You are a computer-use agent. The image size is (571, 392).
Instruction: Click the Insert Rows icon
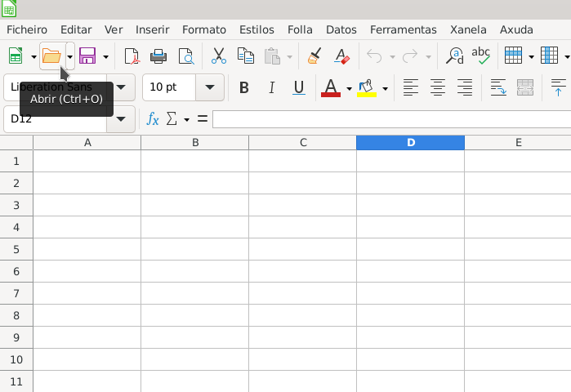point(514,56)
